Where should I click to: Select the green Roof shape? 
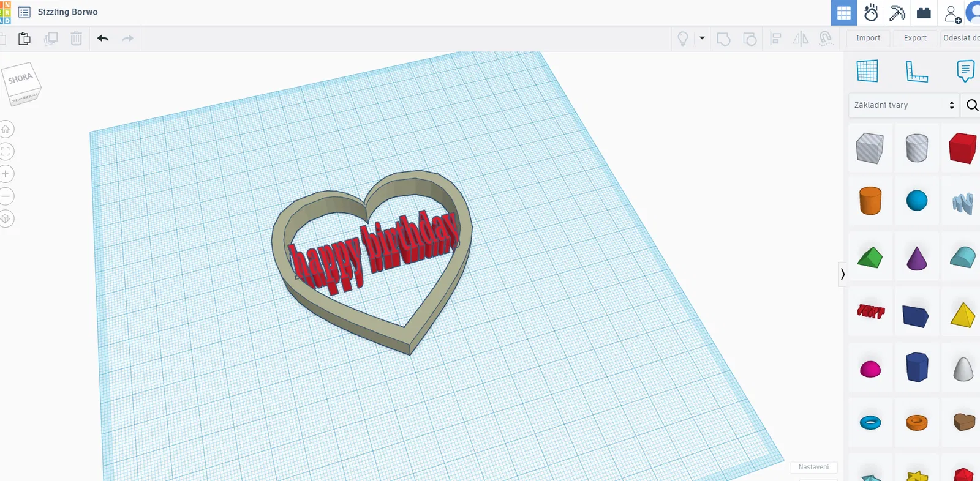(870, 258)
